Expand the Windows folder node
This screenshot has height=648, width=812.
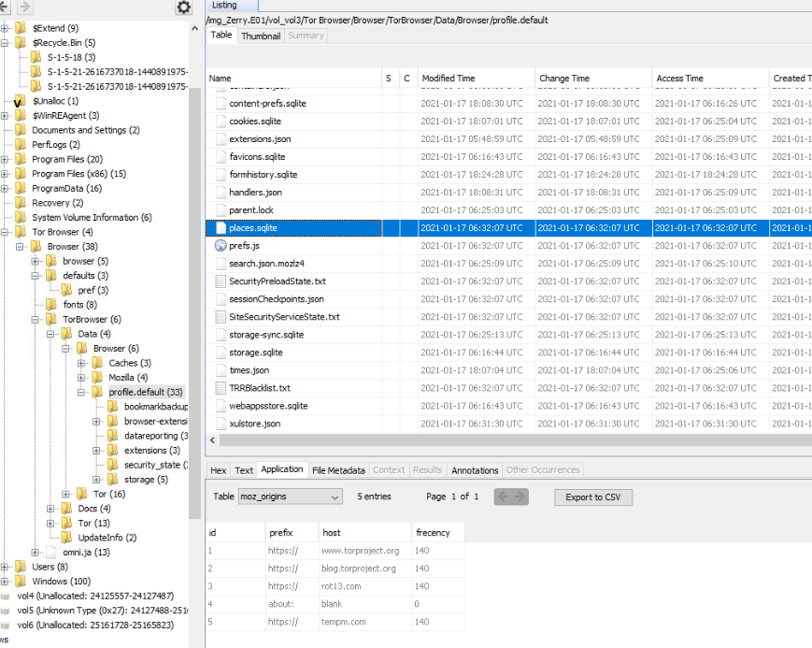coord(5,582)
